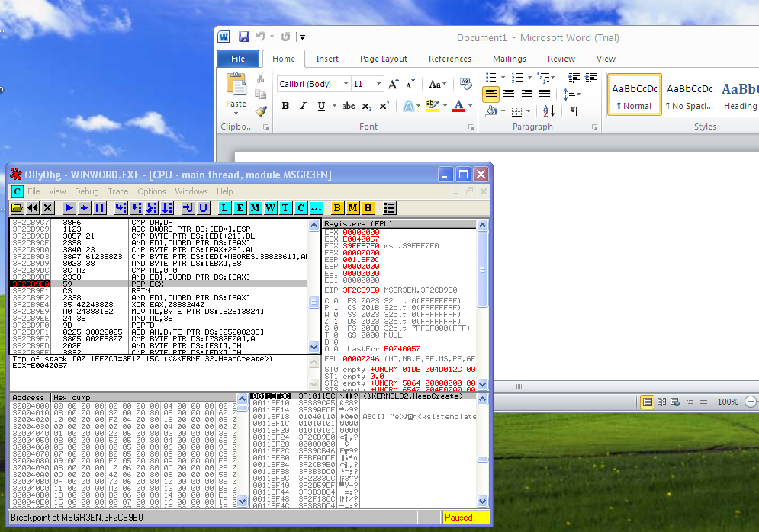Close the debugged program with the X toolbar icon
The width and height of the screenshot is (759, 532).
[47, 208]
